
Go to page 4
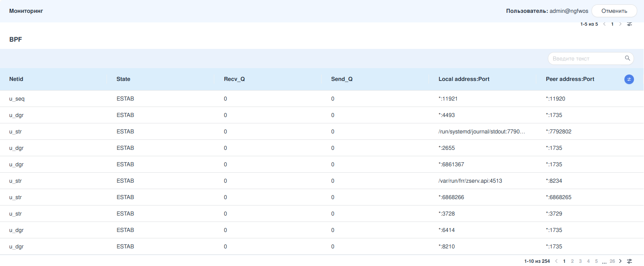588,261
